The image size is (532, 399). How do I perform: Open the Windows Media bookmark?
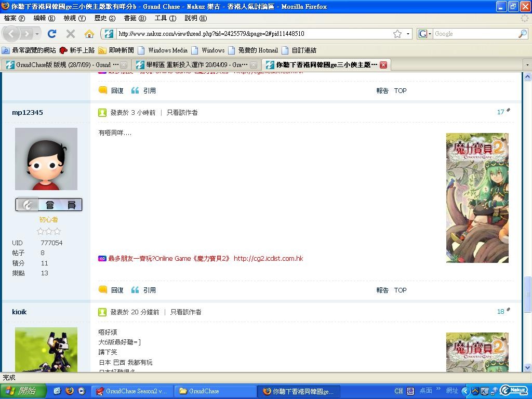[163, 50]
